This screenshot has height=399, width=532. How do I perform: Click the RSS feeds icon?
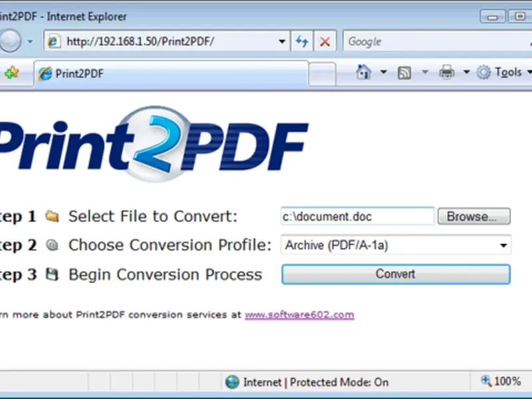[404, 72]
